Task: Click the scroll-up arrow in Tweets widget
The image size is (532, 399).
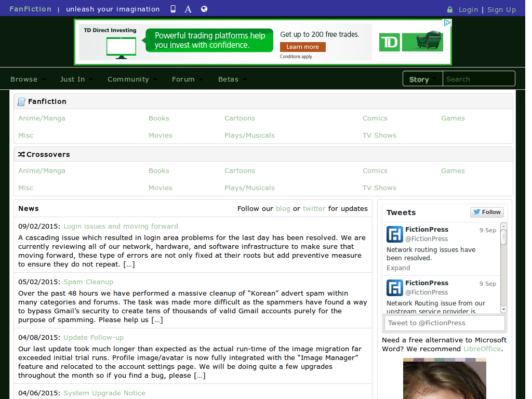Action: pos(503,226)
